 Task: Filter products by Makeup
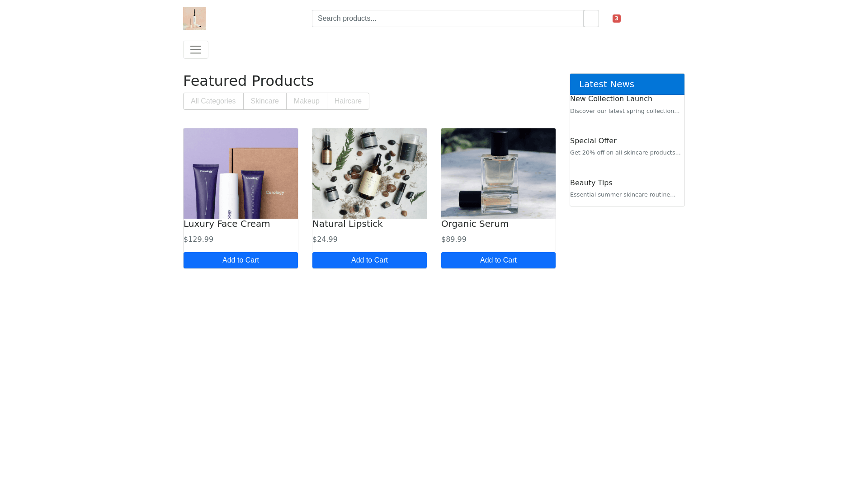(307, 101)
